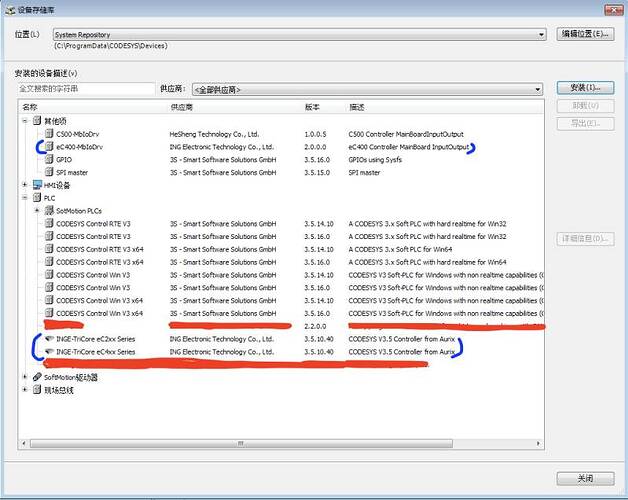Image resolution: width=628 pixels, height=500 pixels.
Task: Click icon of CODESYS Control Win V3 3.5.14.10
Action: (49, 274)
